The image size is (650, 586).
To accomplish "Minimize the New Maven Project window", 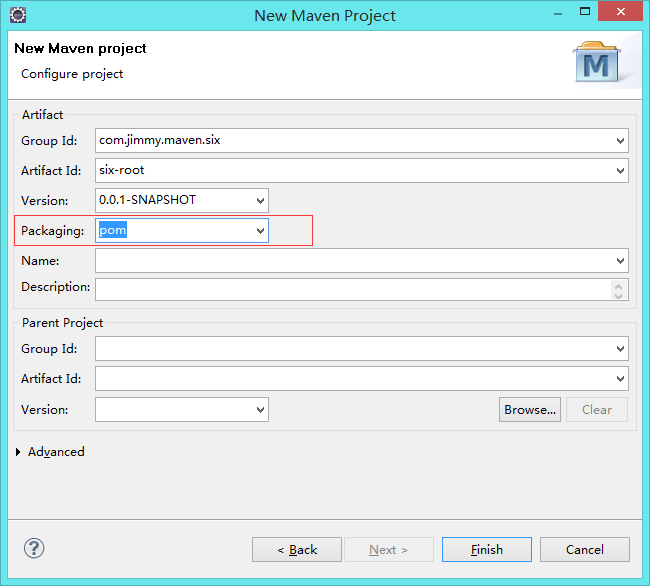I will click(x=558, y=12).
